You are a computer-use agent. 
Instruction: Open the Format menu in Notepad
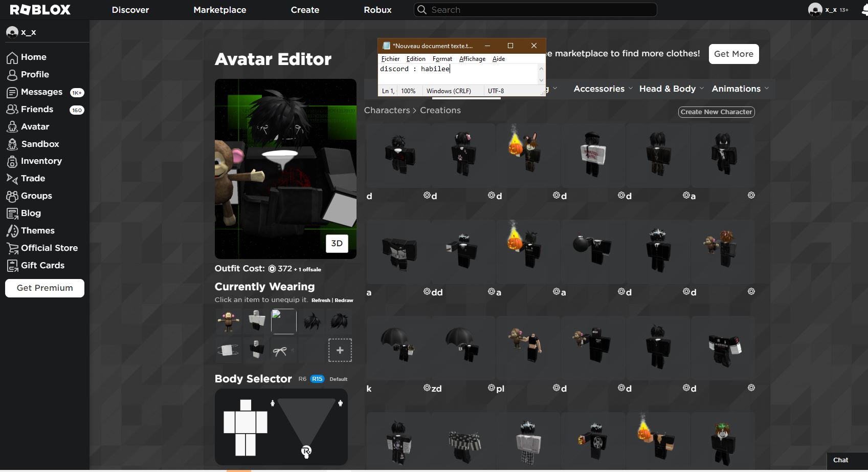[x=442, y=59]
